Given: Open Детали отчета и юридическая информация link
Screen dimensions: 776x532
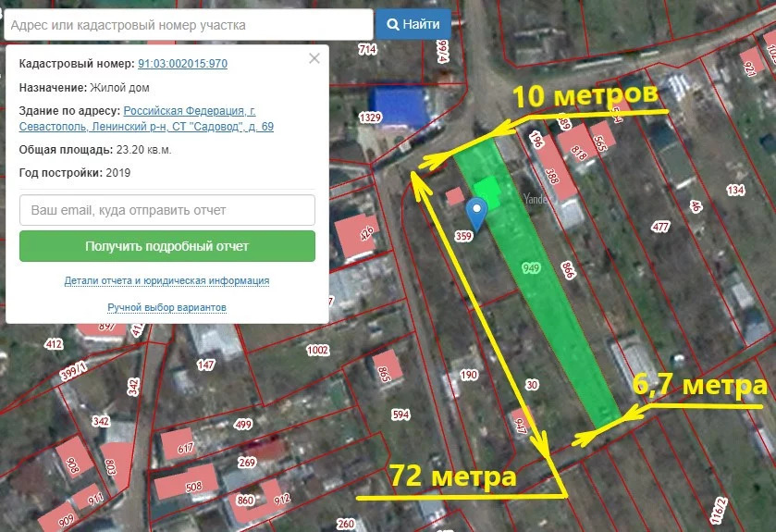Looking at the screenshot, I should 166,280.
